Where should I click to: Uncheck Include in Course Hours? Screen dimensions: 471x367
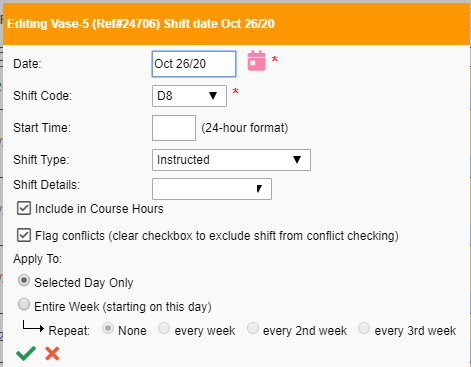(24, 208)
